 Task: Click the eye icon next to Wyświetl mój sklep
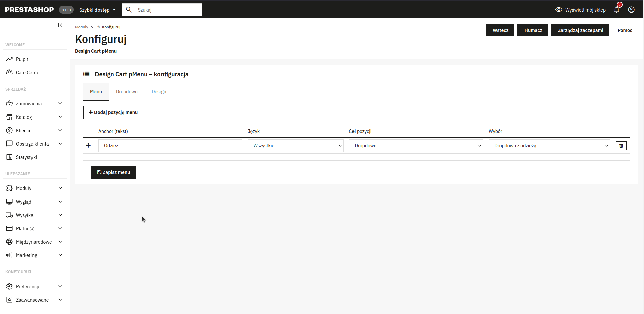tap(559, 10)
